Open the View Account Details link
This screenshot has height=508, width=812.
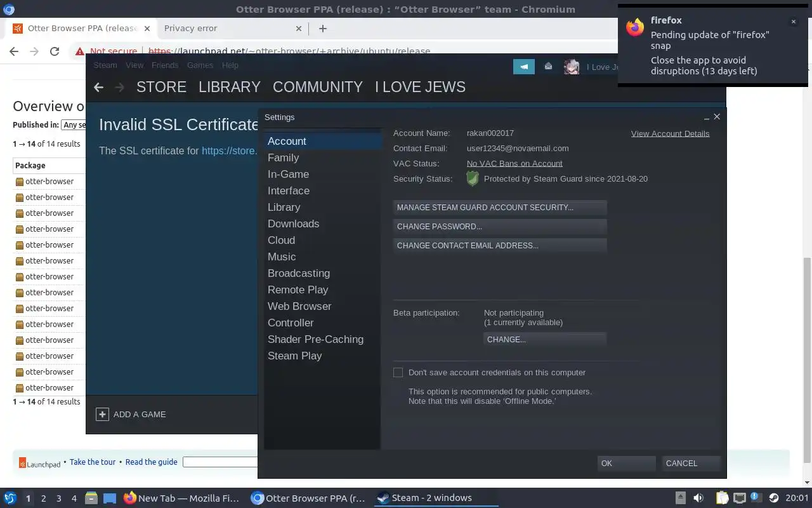(670, 133)
